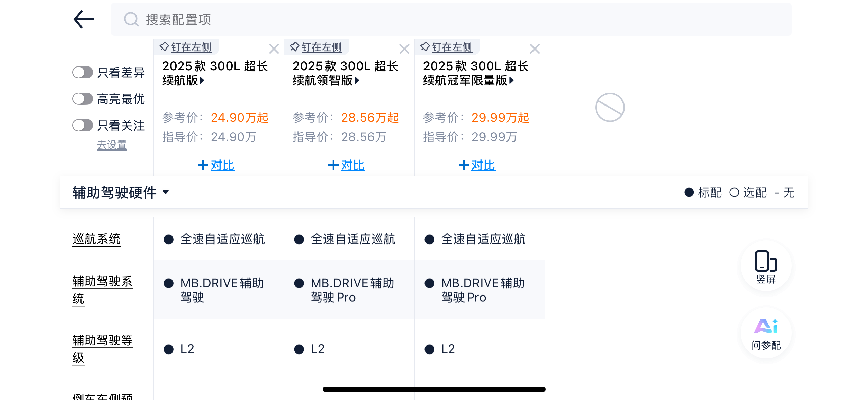This screenshot has width=868, height=400.
Task: Toggle the 只看关注 switch
Action: pos(83,125)
